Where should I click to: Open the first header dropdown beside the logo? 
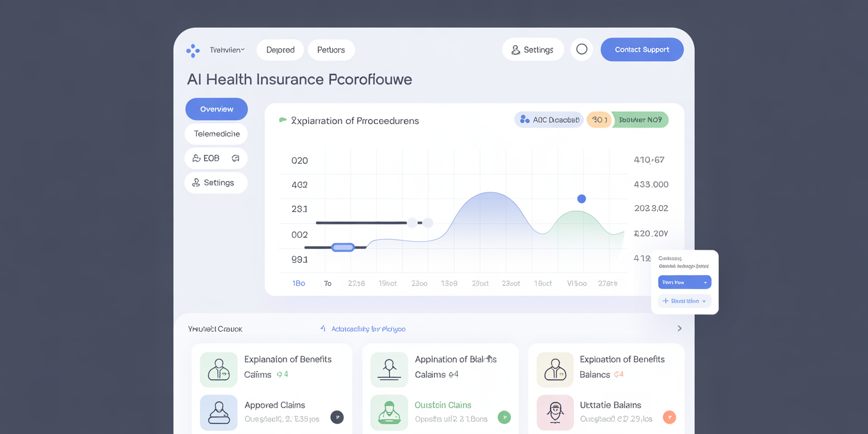227,50
